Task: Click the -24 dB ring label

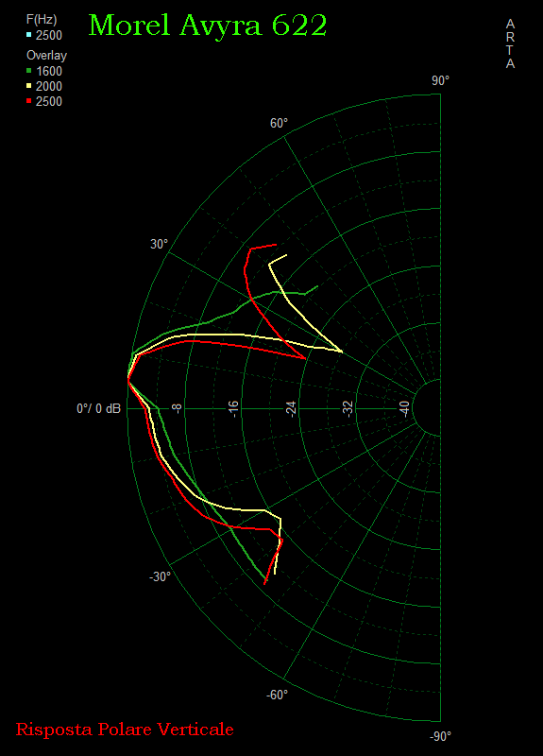Action: tap(291, 409)
